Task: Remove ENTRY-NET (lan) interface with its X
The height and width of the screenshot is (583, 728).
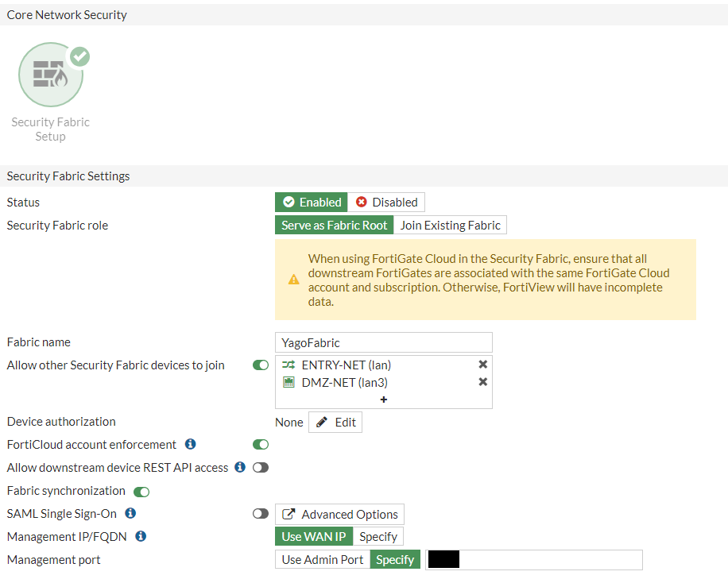Action: coord(482,365)
